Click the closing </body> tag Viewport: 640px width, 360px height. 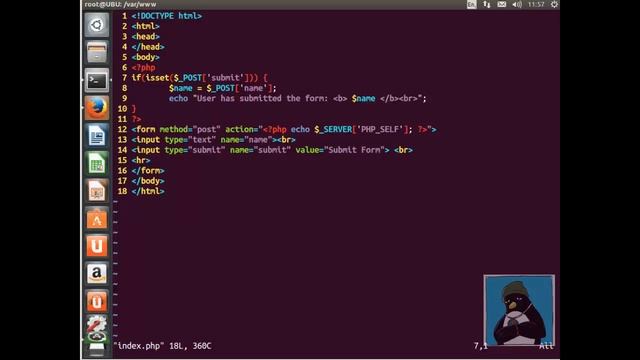pos(148,181)
